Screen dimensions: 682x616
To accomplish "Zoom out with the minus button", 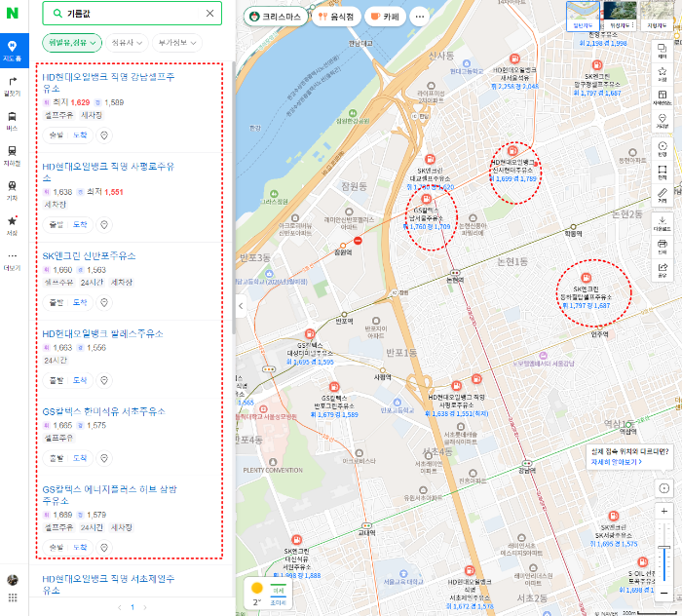I will (664, 593).
